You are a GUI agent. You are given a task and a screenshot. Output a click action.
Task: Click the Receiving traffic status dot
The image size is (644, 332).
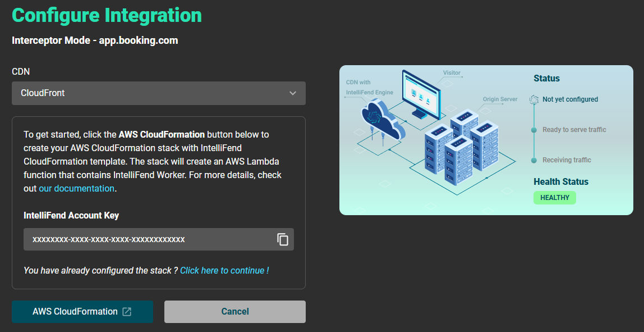534,160
